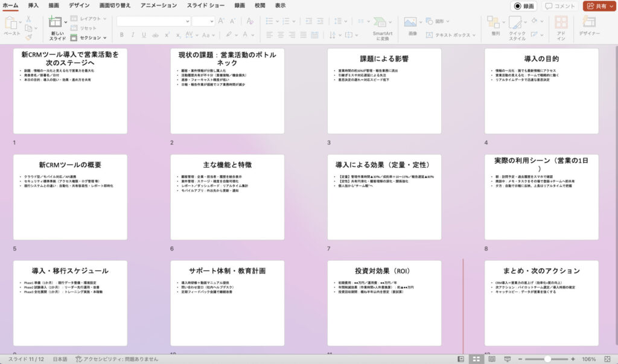
Task: Click the Comments (コメント) button
Action: [559, 6]
